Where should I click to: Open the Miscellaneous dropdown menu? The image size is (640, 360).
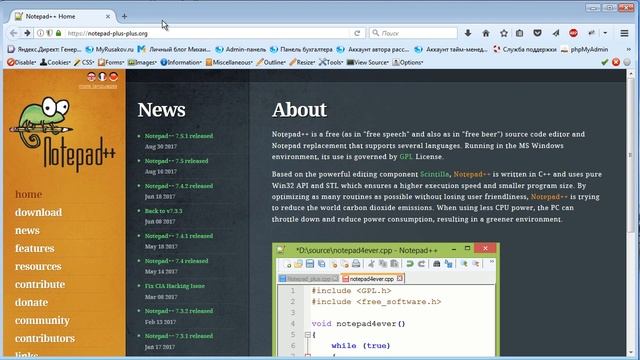click(229, 62)
